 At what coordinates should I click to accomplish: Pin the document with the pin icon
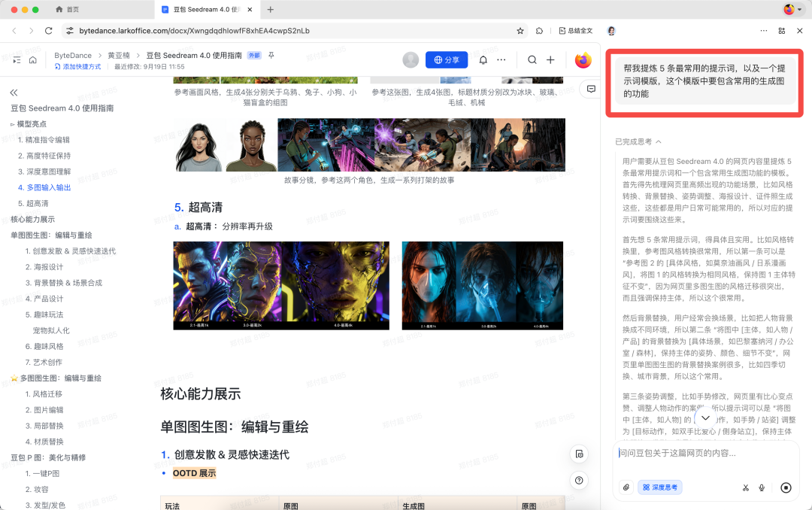pos(271,56)
